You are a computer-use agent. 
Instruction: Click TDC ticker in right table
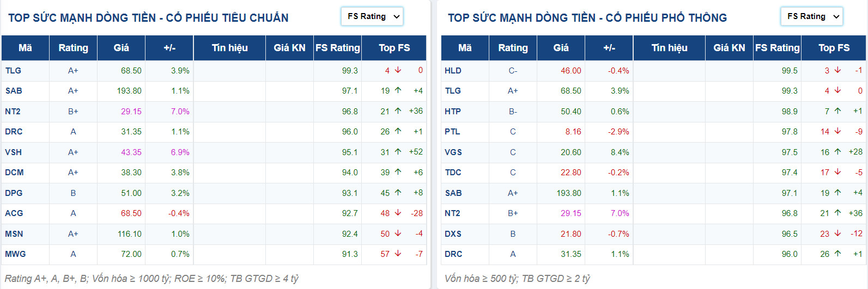tap(453, 173)
